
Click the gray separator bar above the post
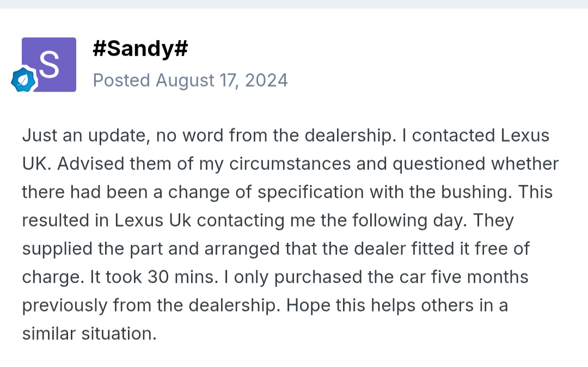(x=294, y=4)
